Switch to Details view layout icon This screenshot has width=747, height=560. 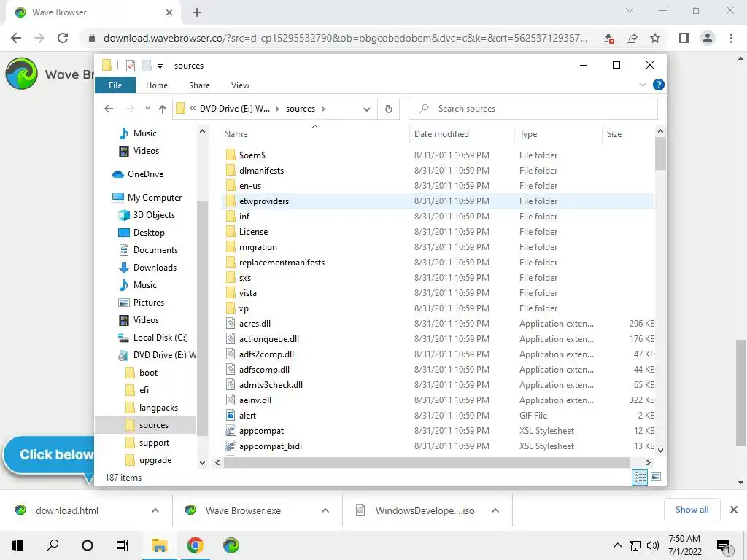pos(639,477)
